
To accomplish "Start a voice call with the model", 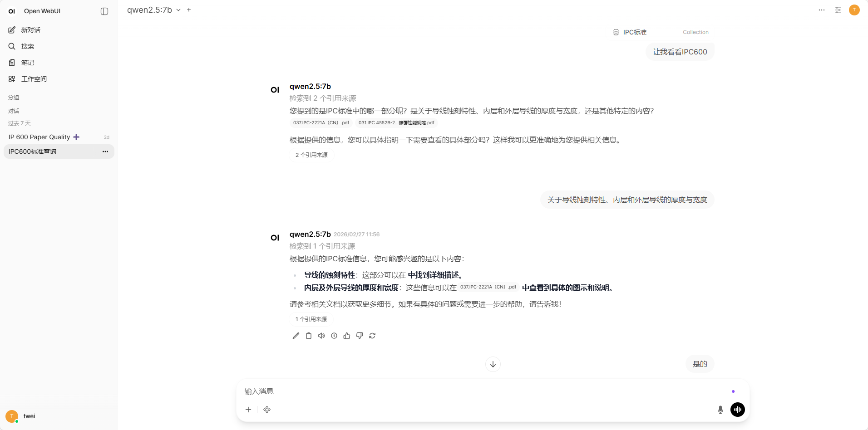I will [738, 409].
